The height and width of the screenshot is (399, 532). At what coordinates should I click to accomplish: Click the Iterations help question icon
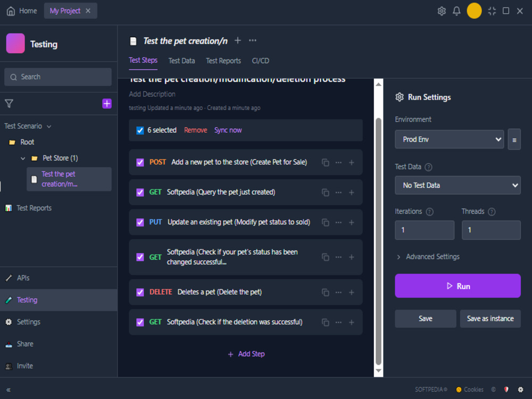click(429, 212)
